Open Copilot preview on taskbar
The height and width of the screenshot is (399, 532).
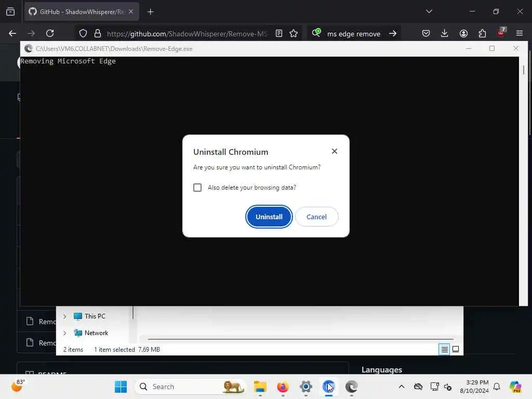tap(515, 387)
